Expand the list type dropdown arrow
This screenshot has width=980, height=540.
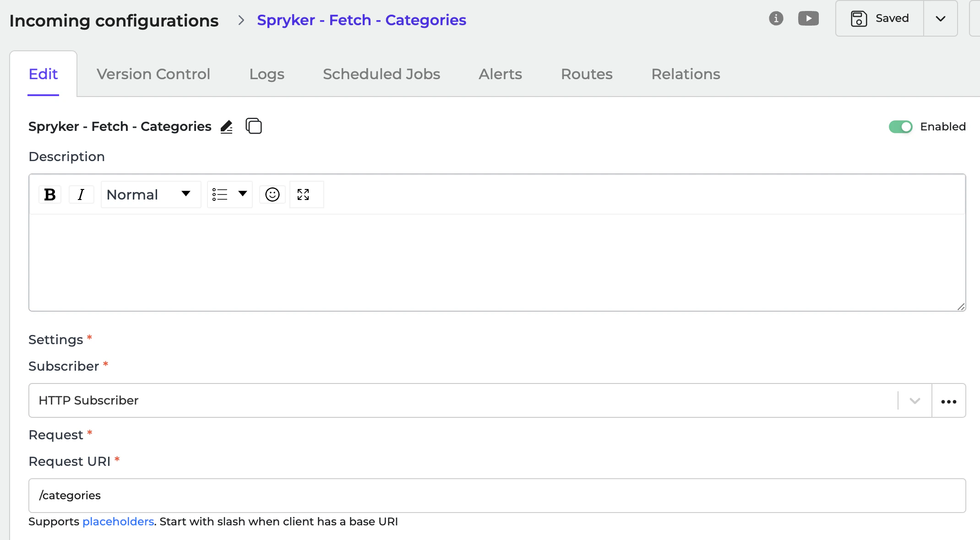pyautogui.click(x=243, y=194)
